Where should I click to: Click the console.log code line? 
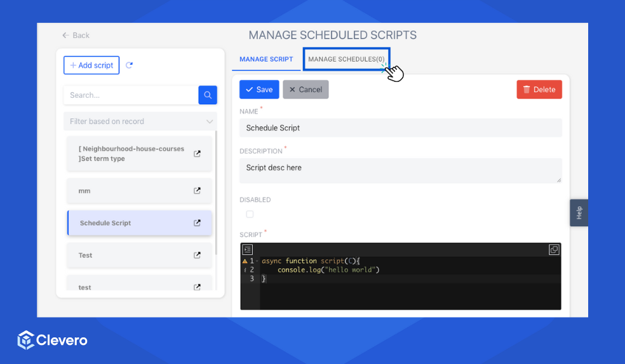click(328, 270)
